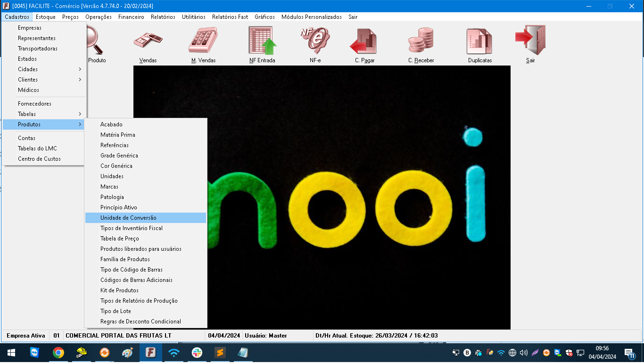
Task: Choose Tipos de Inventário Fiscal
Action: [x=146, y=228]
